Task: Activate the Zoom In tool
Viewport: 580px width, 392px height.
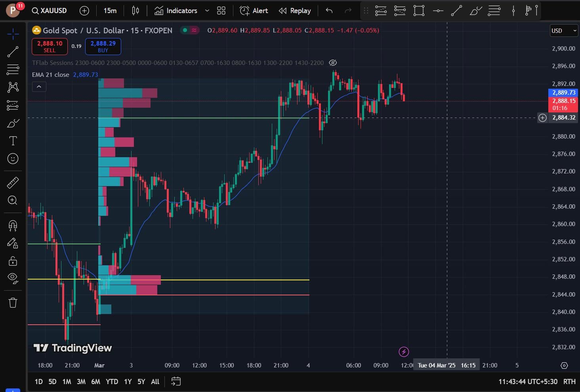Action: pos(13,200)
